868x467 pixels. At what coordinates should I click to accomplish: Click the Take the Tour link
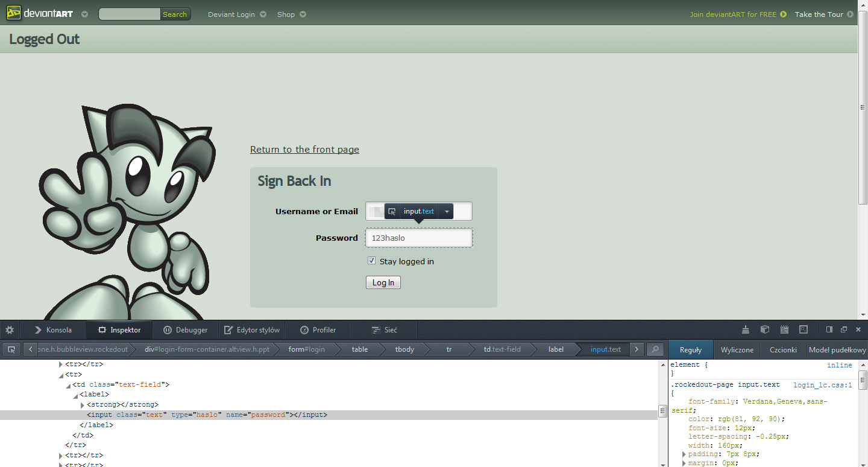tap(819, 14)
